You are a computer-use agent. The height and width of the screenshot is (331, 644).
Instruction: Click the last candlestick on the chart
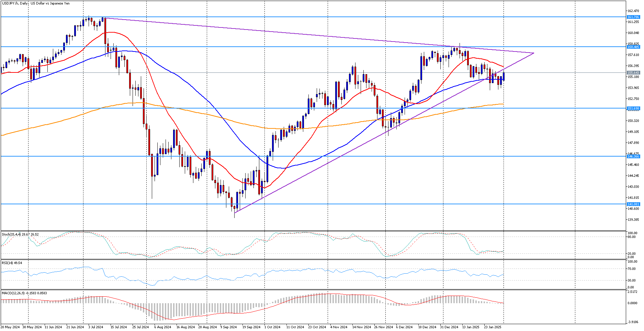(504, 77)
